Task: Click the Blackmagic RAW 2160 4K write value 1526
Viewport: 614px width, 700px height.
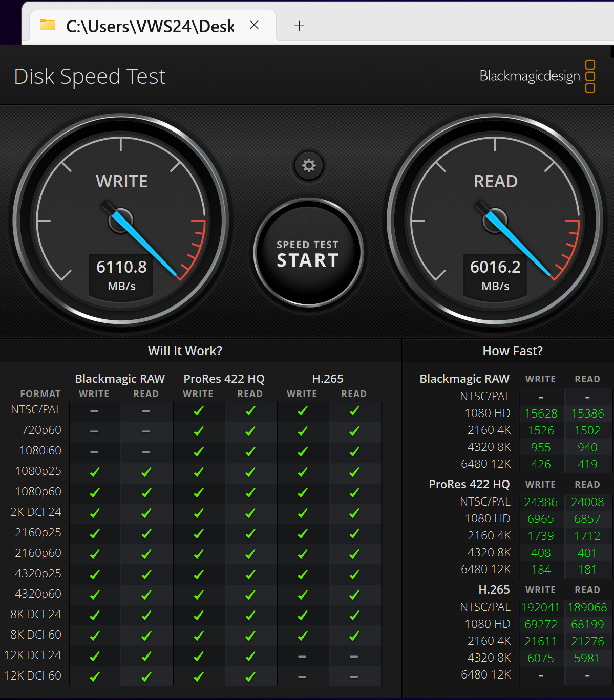Action: pyautogui.click(x=541, y=430)
